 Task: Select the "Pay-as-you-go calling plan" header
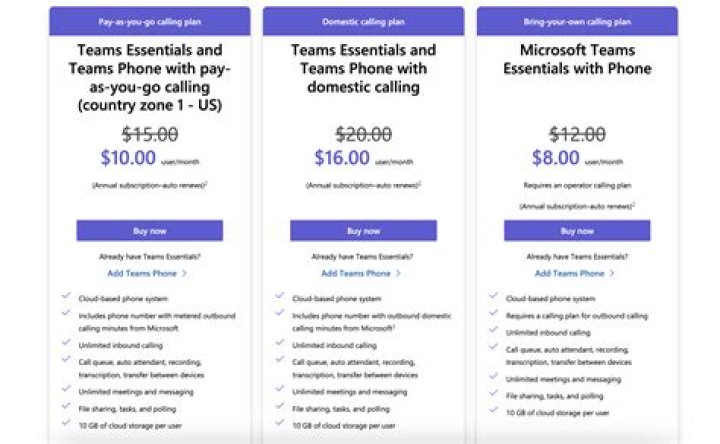pyautogui.click(x=149, y=21)
